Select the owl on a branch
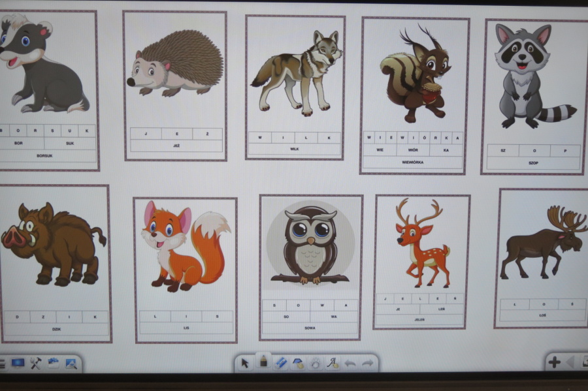 (x=311, y=245)
